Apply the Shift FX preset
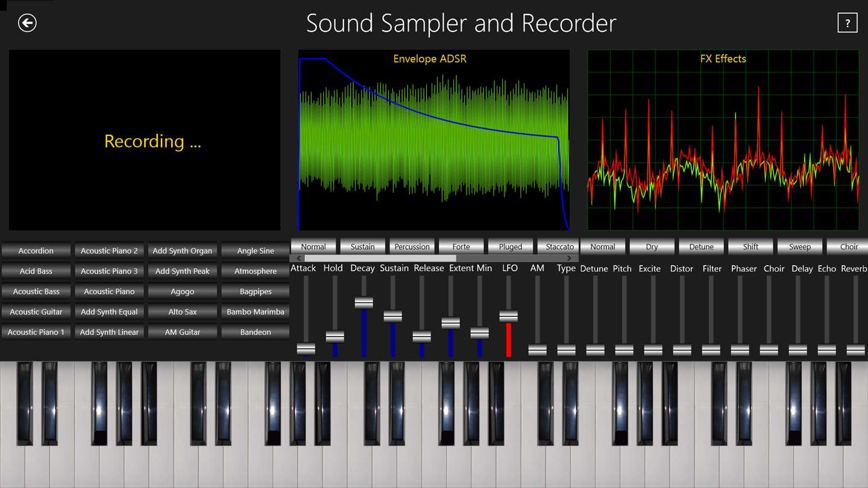 click(751, 246)
